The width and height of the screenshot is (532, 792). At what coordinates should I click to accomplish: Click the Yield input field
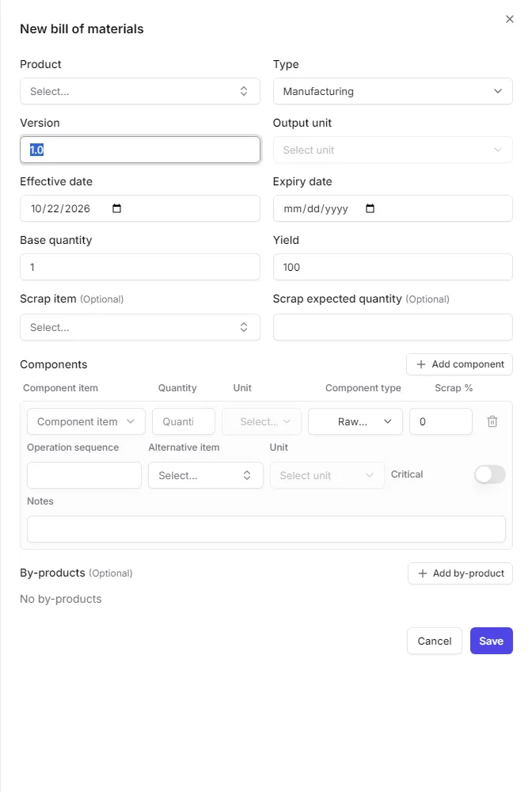[x=393, y=267]
